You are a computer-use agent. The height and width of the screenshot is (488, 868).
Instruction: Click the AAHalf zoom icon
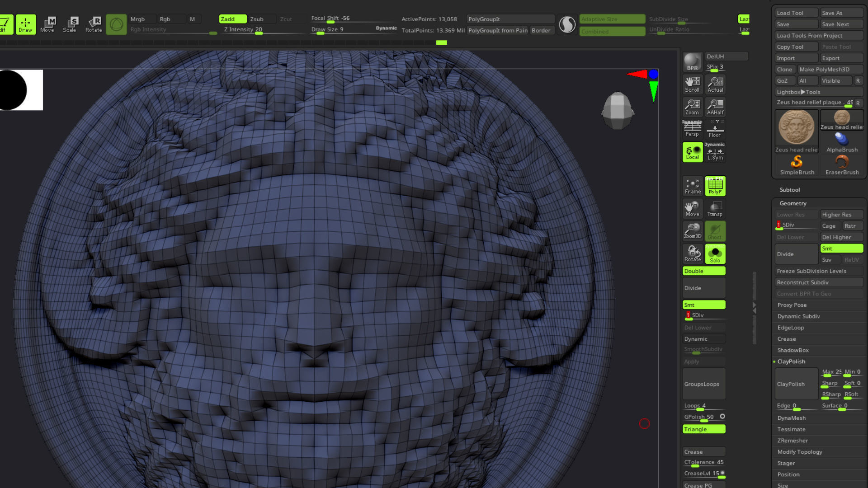(715, 107)
